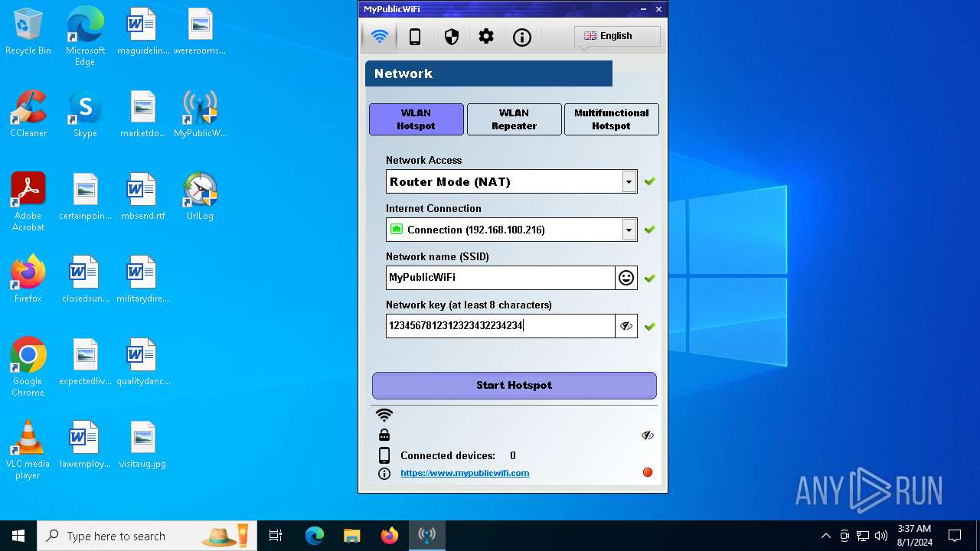This screenshot has width=980, height=551.
Task: Toggle network key visibility eye icon
Action: [x=626, y=326]
